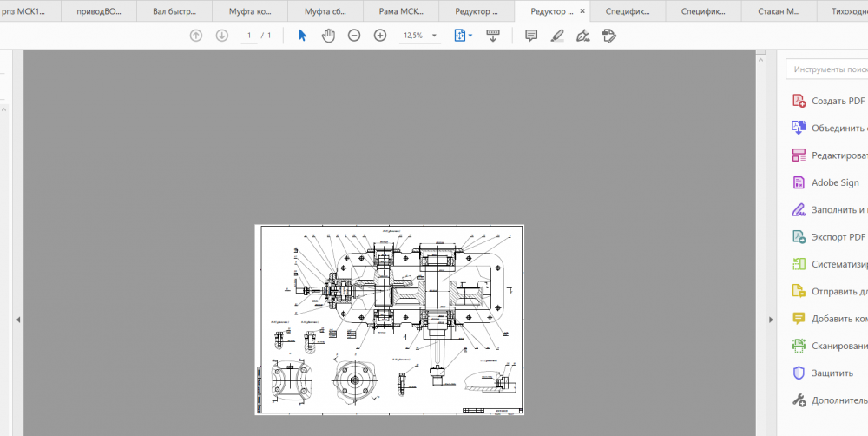The width and height of the screenshot is (868, 436).
Task: Click the Adobe Sign icon
Action: click(x=799, y=182)
